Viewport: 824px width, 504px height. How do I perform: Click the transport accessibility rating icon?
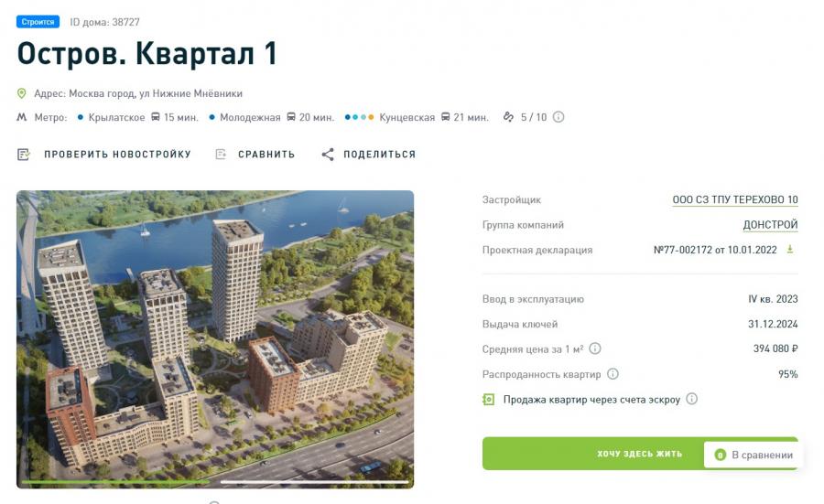[508, 117]
